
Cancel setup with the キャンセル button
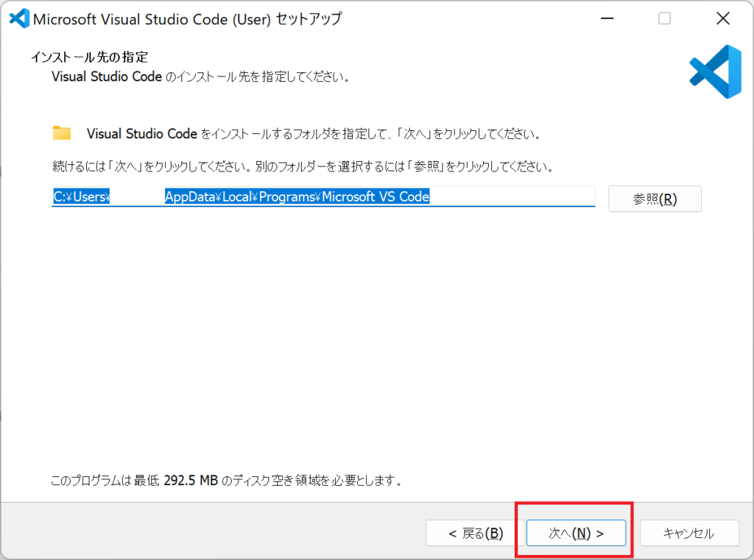[x=689, y=533]
